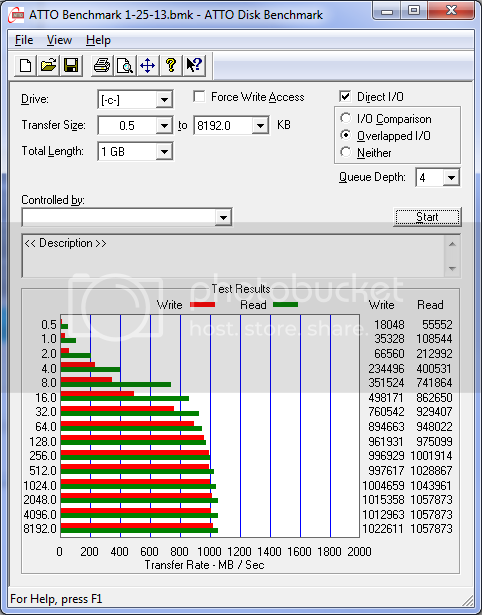The height and width of the screenshot is (615, 482).
Task: Click the read value 975099
Action: tap(434, 442)
